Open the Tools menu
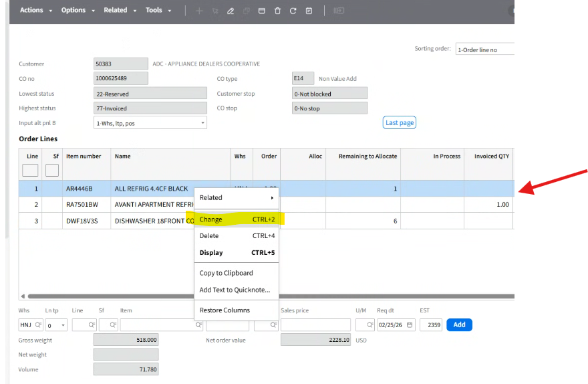The width and height of the screenshot is (588, 384). click(158, 10)
